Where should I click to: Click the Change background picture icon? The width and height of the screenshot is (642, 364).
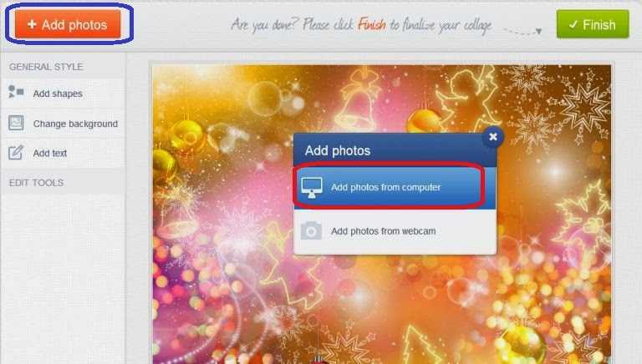click(x=16, y=123)
